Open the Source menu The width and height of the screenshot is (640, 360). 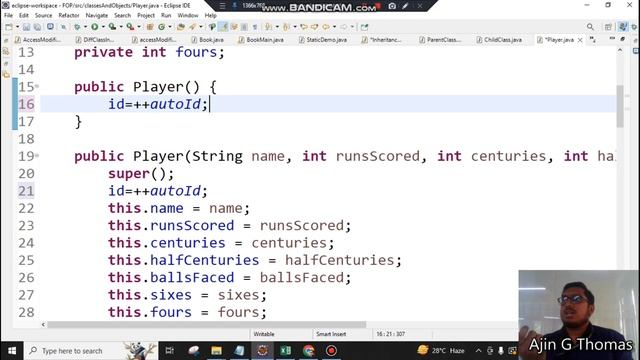[43, 16]
